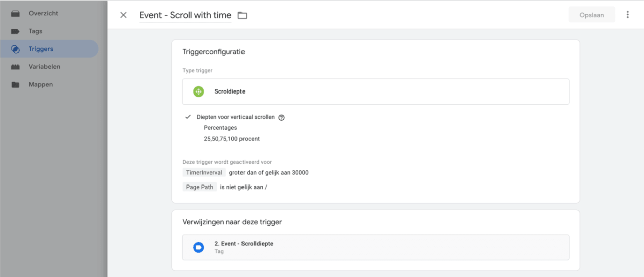Click the Mappen folder icon in sidebar
Screen dimensions: 644x277
tap(15, 85)
